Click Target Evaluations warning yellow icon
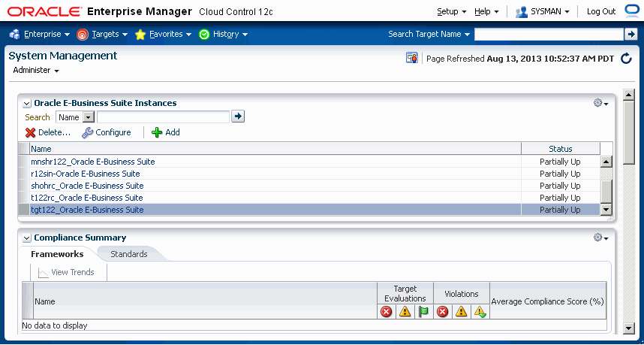 pyautogui.click(x=405, y=313)
